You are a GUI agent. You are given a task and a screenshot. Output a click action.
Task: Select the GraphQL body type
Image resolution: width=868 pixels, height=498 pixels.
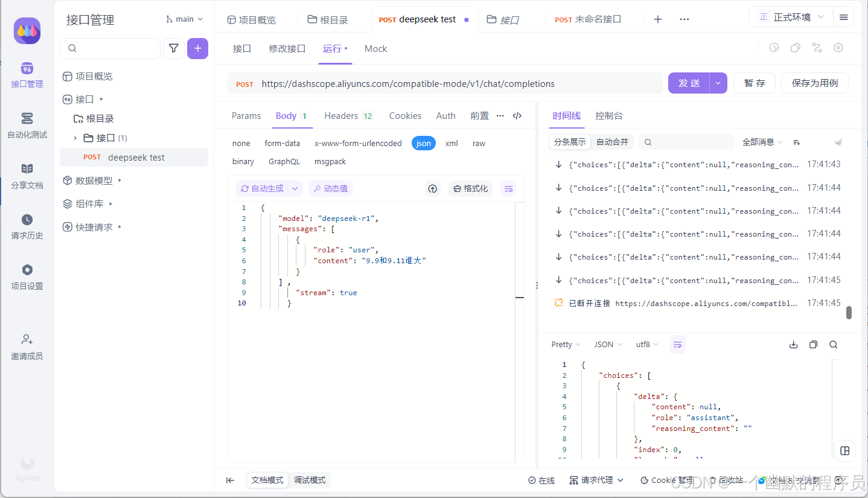click(284, 162)
